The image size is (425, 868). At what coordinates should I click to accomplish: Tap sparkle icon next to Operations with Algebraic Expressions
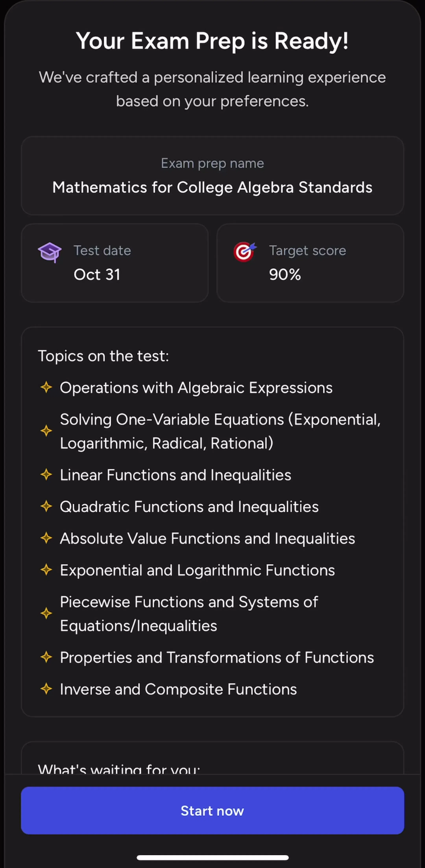pyautogui.click(x=46, y=387)
